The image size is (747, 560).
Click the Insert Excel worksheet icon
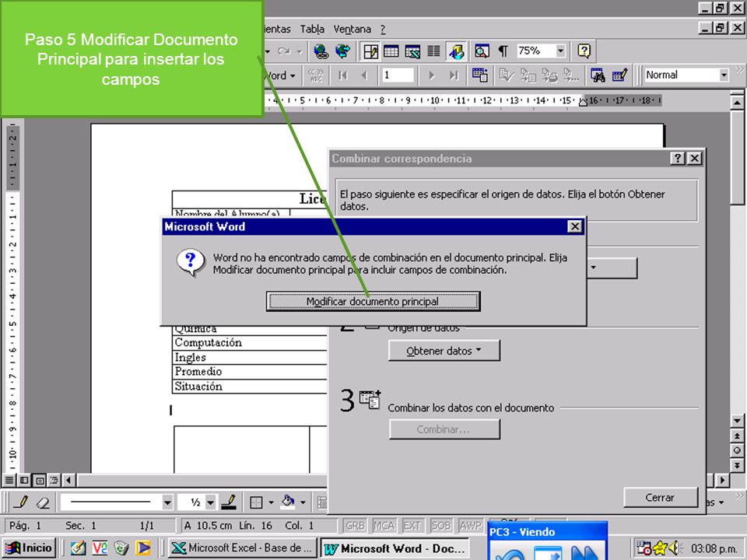(412, 51)
